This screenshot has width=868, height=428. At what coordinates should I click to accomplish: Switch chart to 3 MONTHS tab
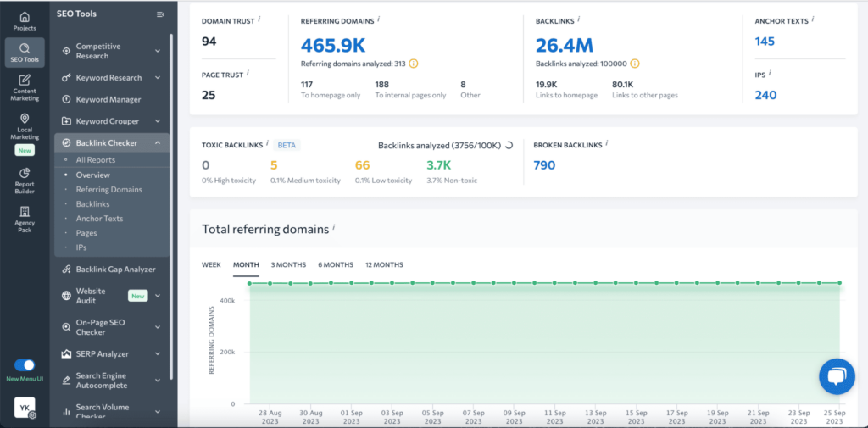(288, 264)
